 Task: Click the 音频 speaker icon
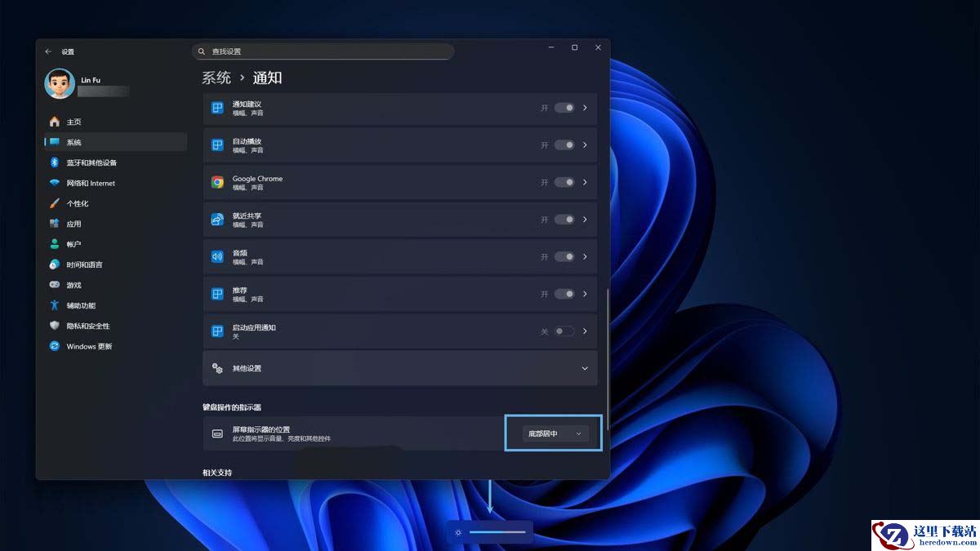pos(217,256)
